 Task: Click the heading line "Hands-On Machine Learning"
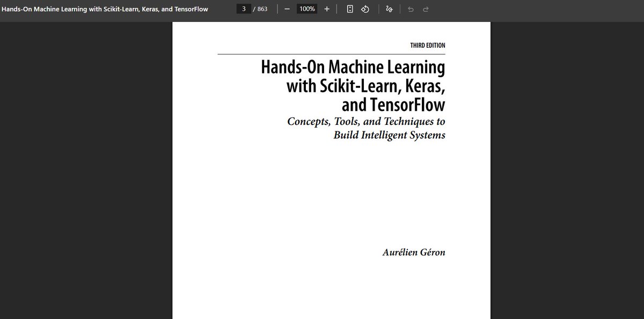[x=353, y=68]
